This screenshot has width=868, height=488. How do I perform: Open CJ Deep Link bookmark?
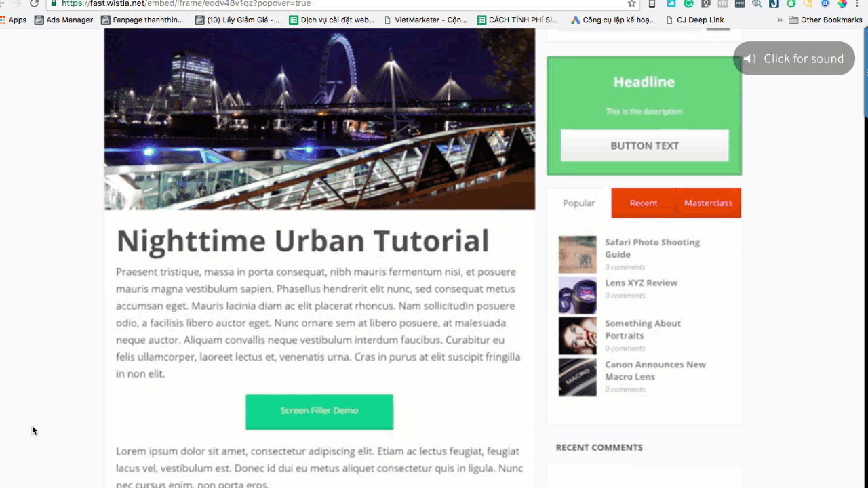[695, 20]
